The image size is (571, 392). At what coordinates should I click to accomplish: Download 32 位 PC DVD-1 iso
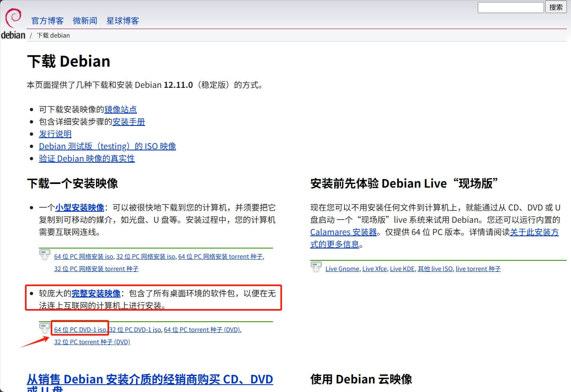click(x=135, y=330)
